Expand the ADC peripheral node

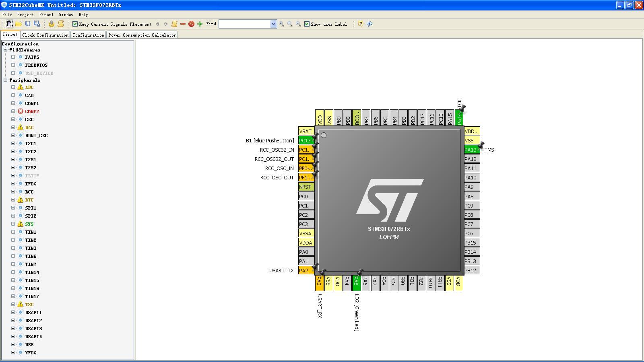[13, 87]
